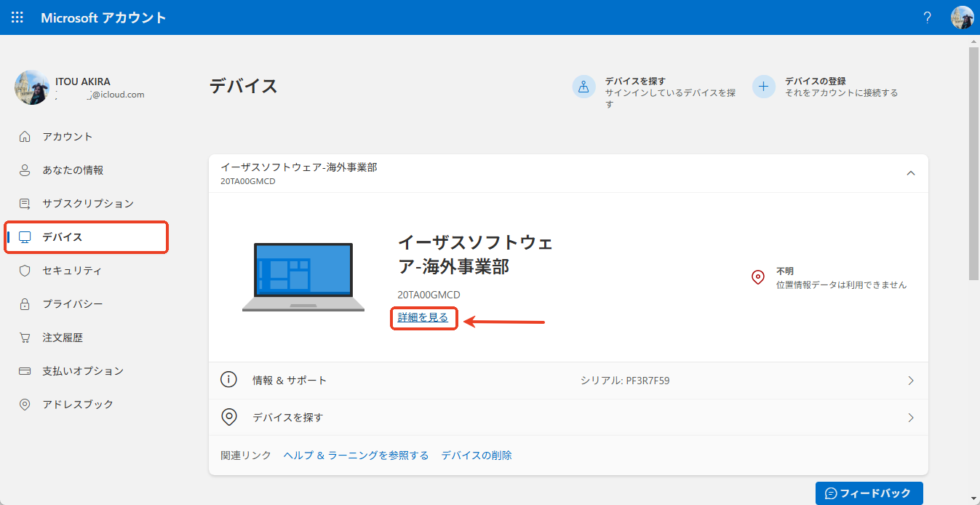Click the デバイスを探す locate icon at top
The width and height of the screenshot is (980, 505).
584,87
